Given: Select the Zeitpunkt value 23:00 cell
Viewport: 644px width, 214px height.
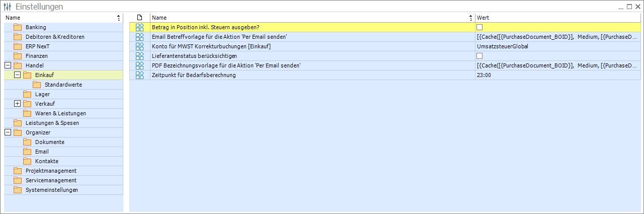Looking at the screenshot, I should pyautogui.click(x=558, y=75).
